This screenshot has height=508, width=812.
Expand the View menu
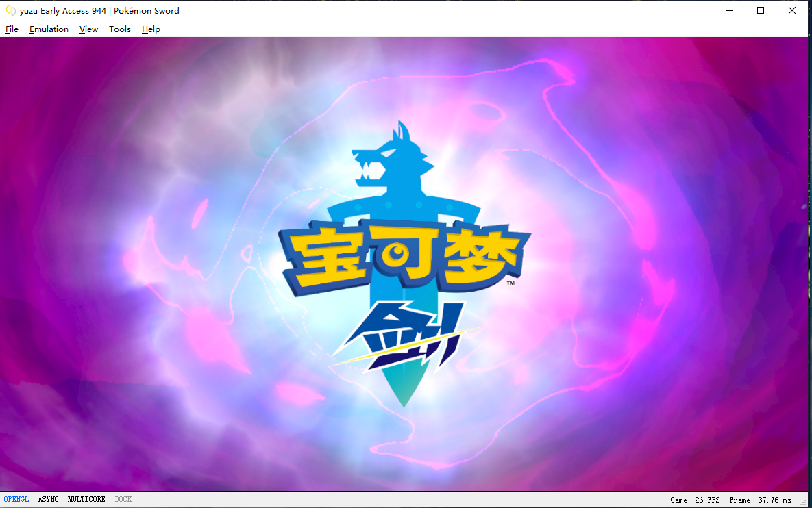pos(88,29)
